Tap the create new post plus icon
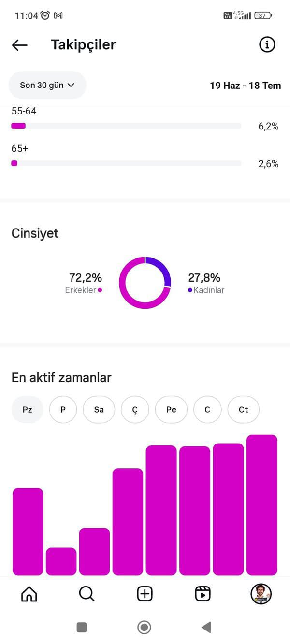Image resolution: width=290 pixels, height=644 pixels. click(x=145, y=594)
